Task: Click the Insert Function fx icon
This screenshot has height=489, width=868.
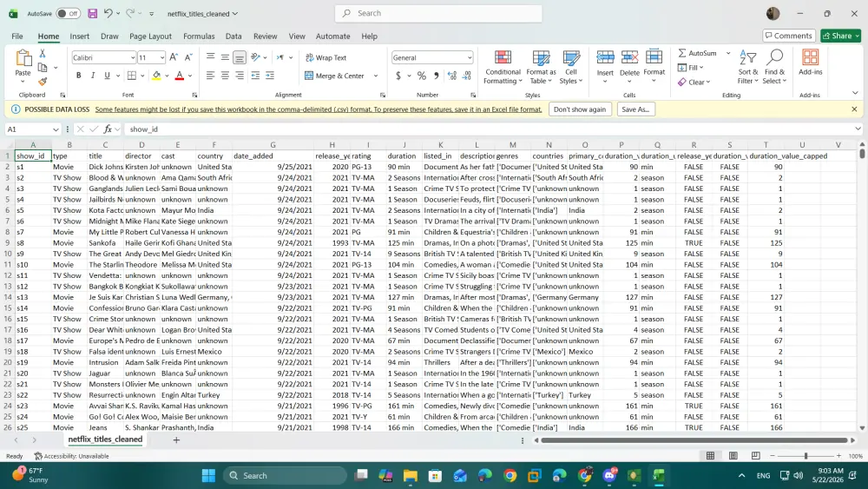Action: (108, 129)
